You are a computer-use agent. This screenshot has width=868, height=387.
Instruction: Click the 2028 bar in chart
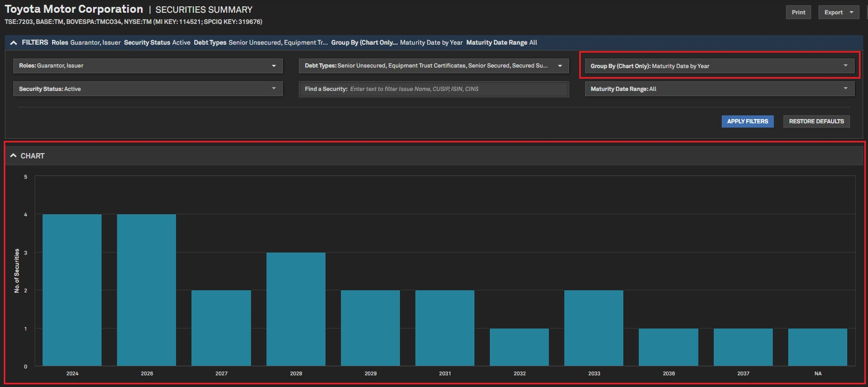point(296,309)
